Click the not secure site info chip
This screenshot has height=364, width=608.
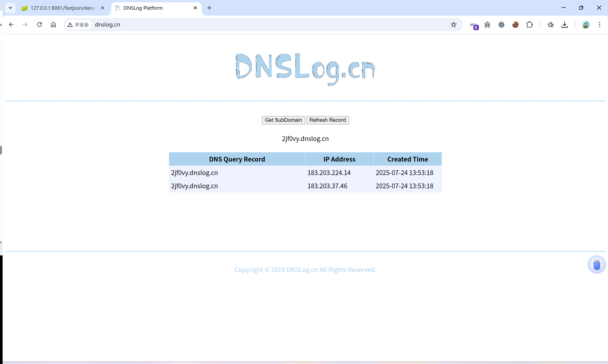78,25
